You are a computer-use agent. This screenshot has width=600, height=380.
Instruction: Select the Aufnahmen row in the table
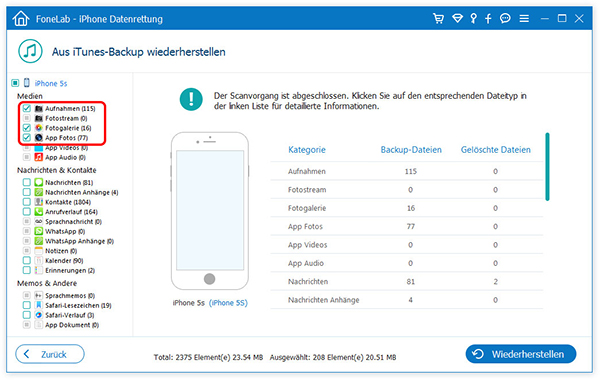pos(407,171)
